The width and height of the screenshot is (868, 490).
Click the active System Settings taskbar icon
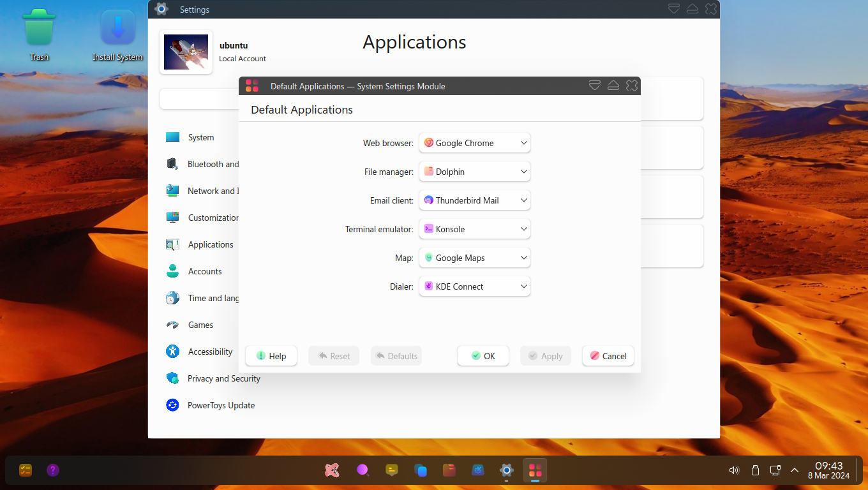535,470
